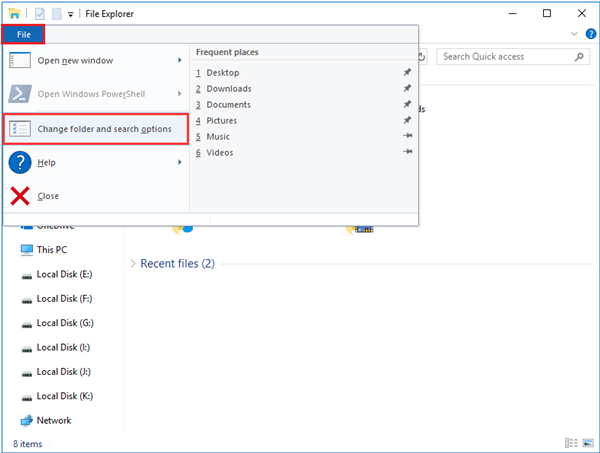Click the This PC monitor icon

pos(26,250)
